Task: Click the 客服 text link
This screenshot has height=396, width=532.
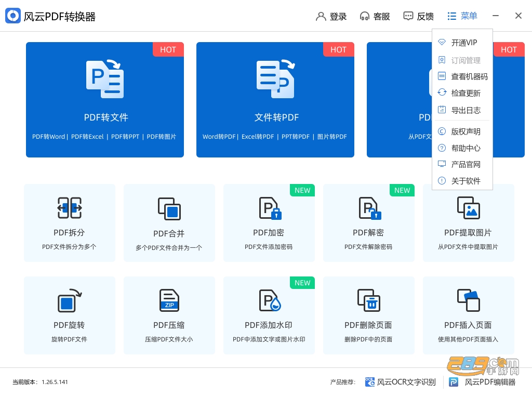Action: click(381, 16)
